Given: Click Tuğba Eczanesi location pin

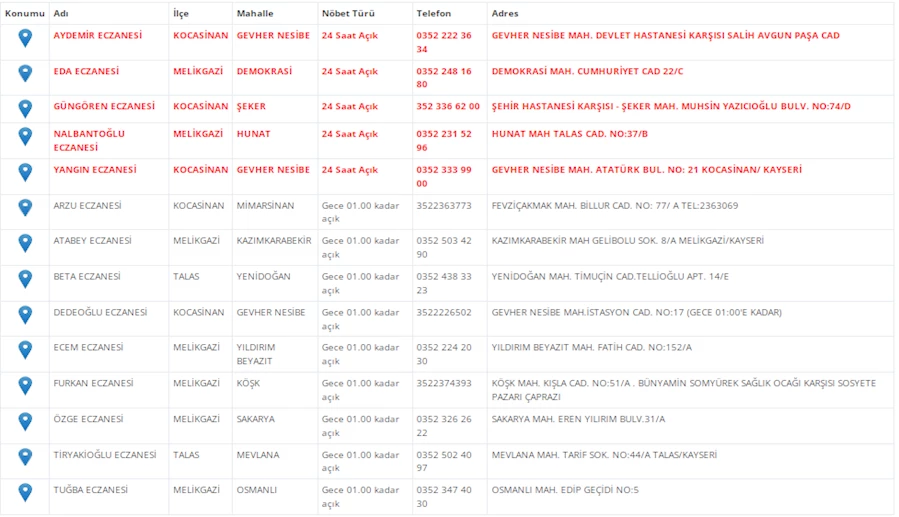Looking at the screenshot, I should [25, 492].
